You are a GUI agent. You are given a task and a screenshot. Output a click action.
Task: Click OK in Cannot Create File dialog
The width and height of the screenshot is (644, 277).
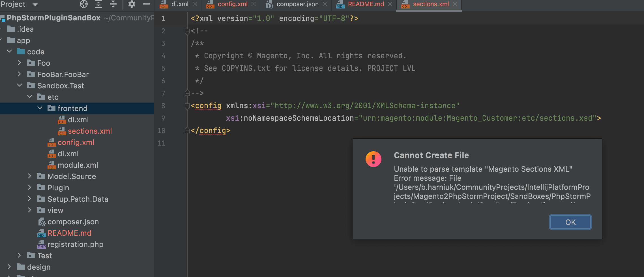click(x=570, y=222)
